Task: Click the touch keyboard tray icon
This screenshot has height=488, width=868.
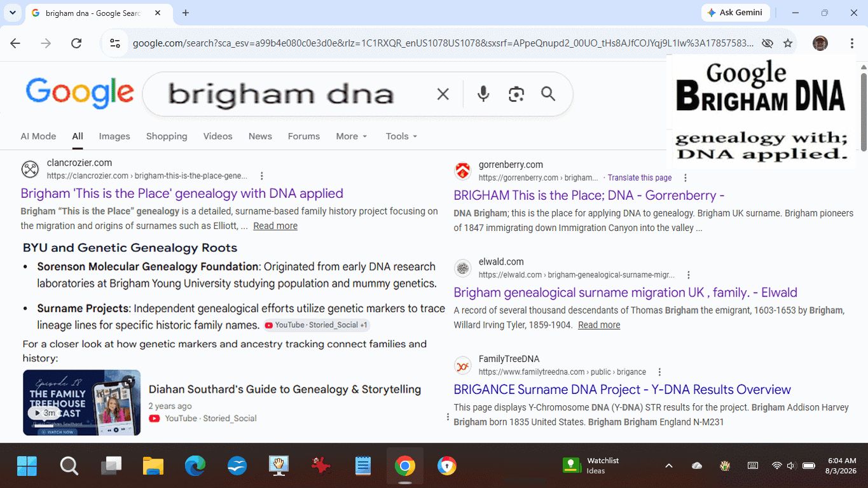Action: (x=753, y=466)
